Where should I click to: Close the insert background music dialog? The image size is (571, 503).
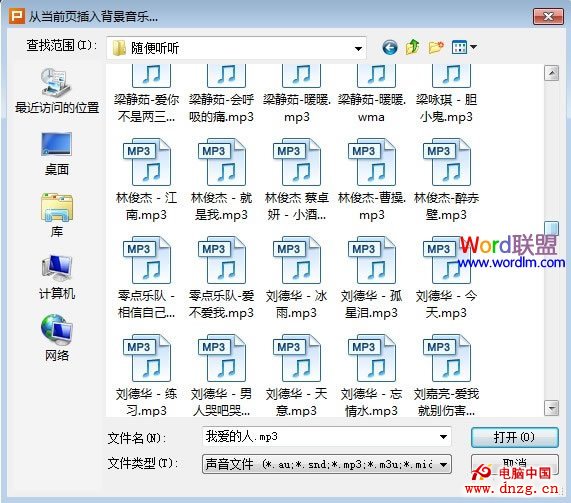548,16
